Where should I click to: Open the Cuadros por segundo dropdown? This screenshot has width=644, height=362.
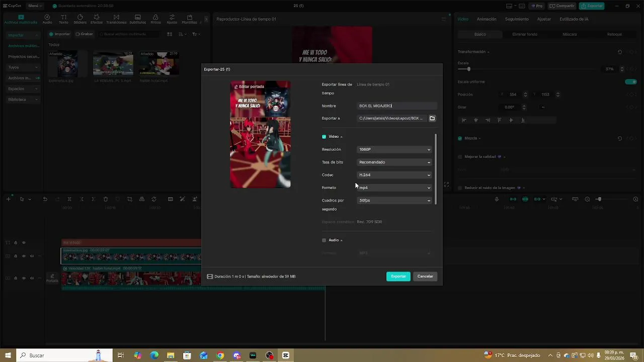(x=394, y=200)
